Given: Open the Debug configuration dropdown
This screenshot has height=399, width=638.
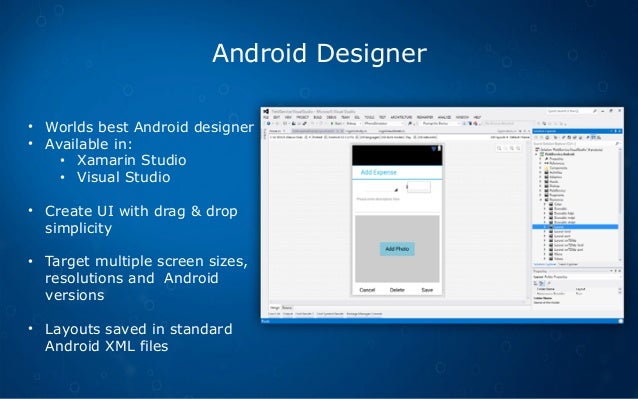Looking at the screenshot, I should click(x=352, y=124).
